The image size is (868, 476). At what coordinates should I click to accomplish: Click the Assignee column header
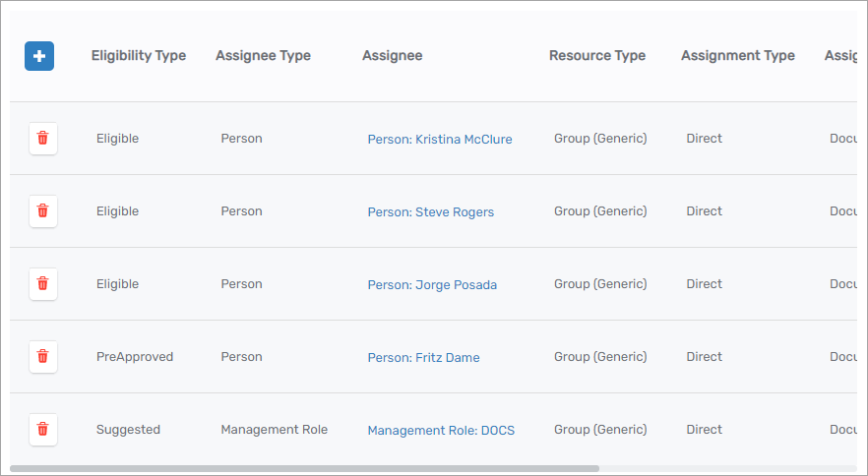click(x=392, y=56)
